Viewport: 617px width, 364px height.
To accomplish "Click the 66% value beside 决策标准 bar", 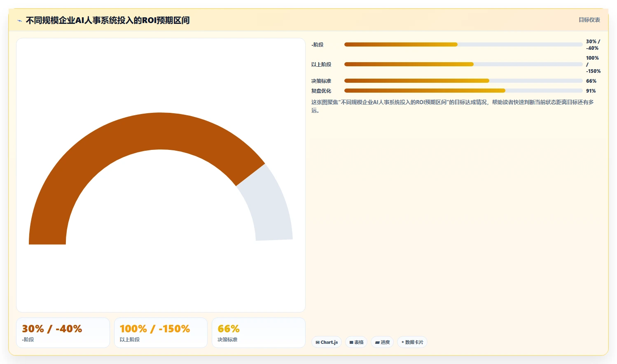I will 591,81.
